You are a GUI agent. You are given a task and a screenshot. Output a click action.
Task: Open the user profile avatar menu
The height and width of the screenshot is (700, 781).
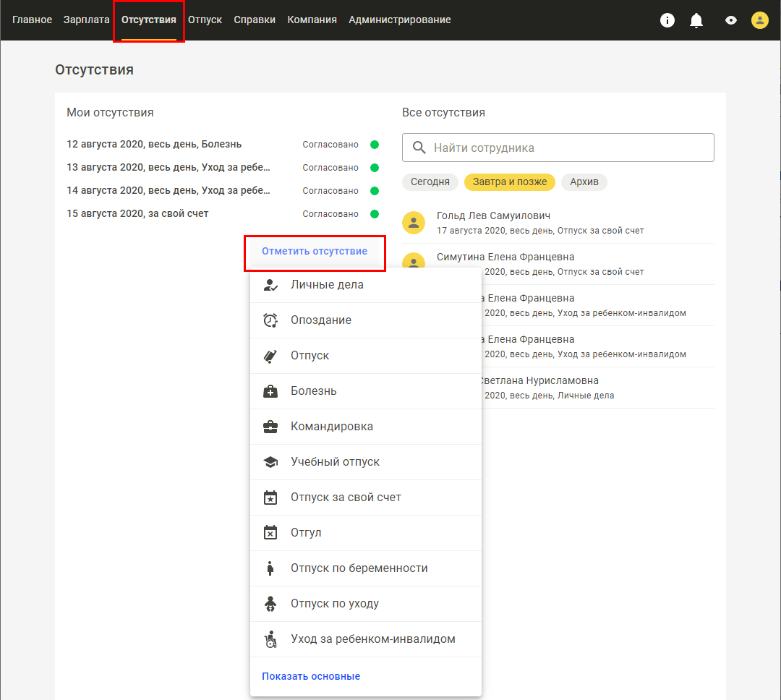(759, 20)
